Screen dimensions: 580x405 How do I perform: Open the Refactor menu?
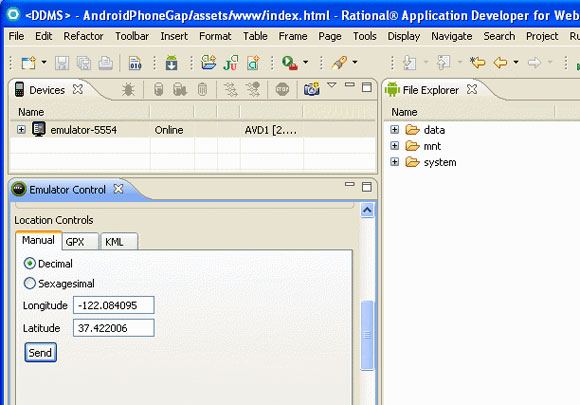[x=83, y=36]
